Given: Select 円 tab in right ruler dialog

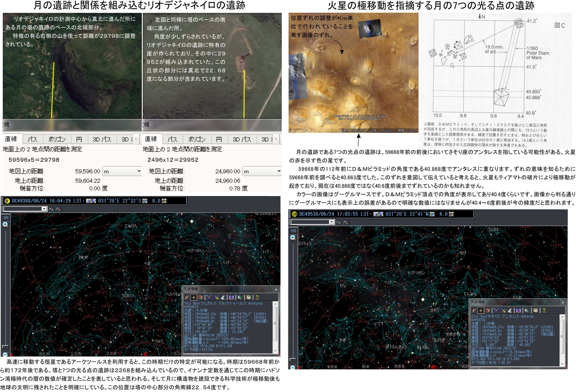Looking at the screenshot, I should click(x=219, y=139).
